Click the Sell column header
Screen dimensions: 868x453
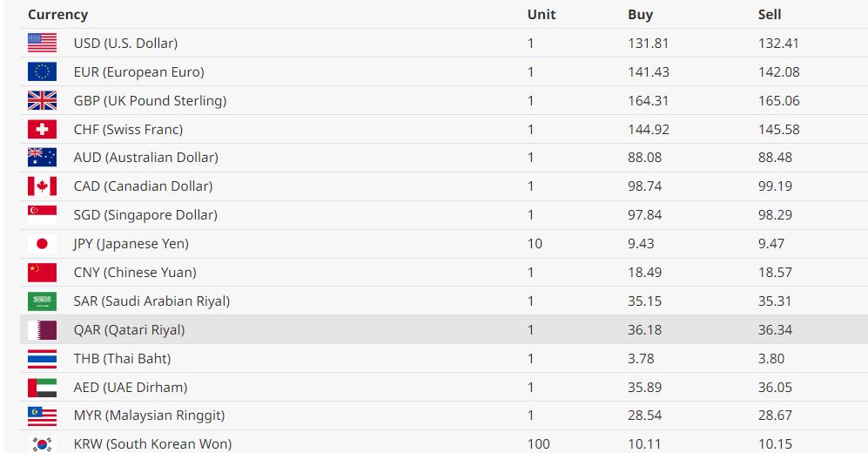pyautogui.click(x=770, y=15)
